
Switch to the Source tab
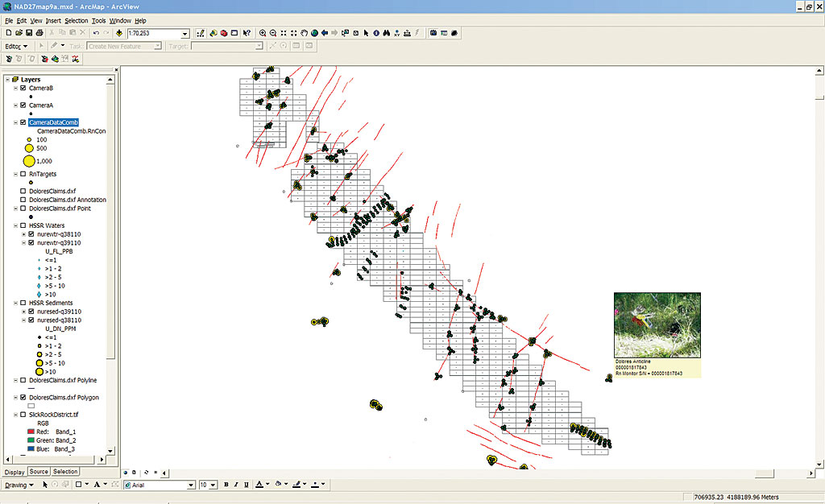pos(39,472)
